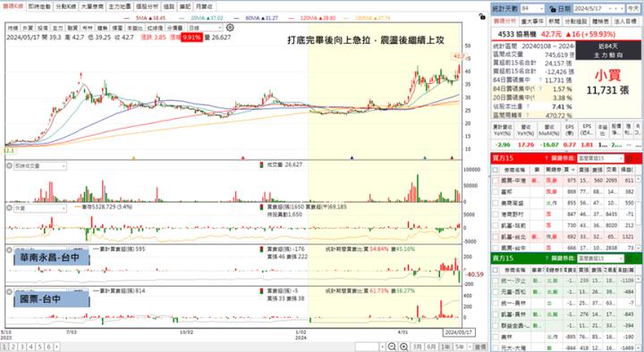Open the 重大事件 tab
644x352 pixels.
pos(532,21)
